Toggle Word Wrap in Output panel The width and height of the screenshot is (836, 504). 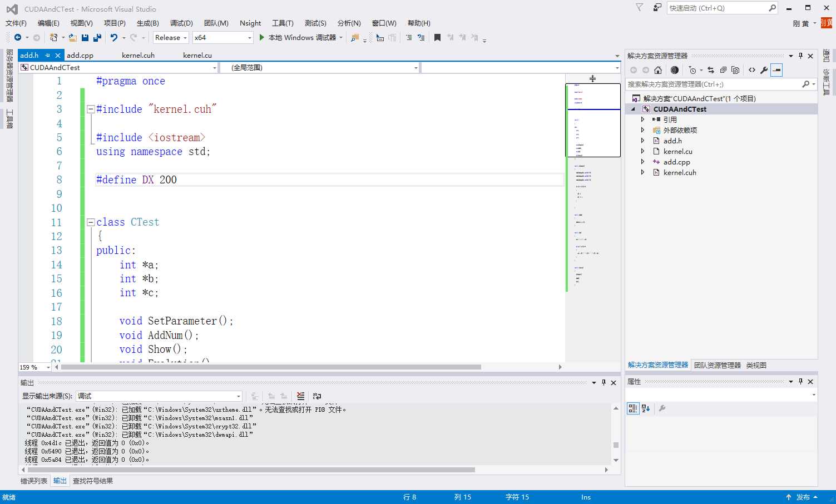(x=317, y=396)
